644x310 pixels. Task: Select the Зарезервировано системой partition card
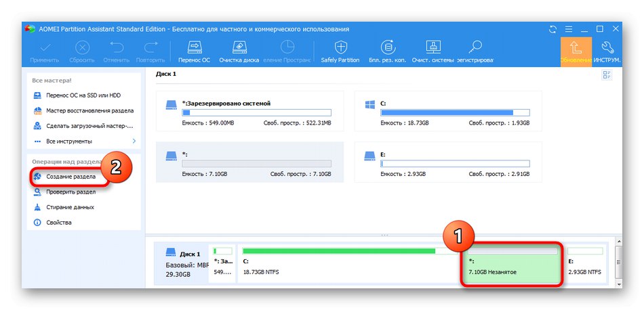249,111
